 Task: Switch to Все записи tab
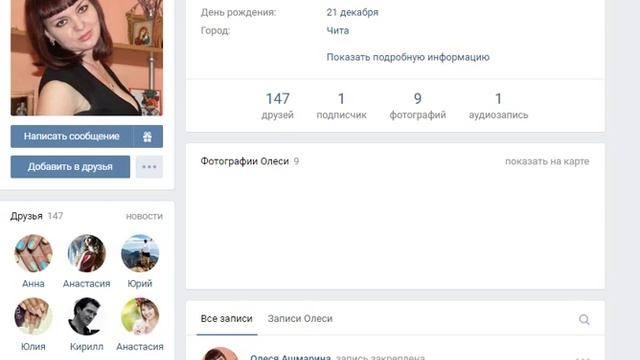[227, 319]
